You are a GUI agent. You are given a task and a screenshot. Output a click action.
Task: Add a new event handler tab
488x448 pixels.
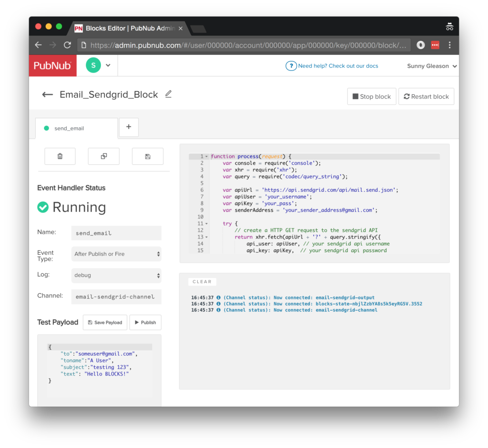(129, 127)
